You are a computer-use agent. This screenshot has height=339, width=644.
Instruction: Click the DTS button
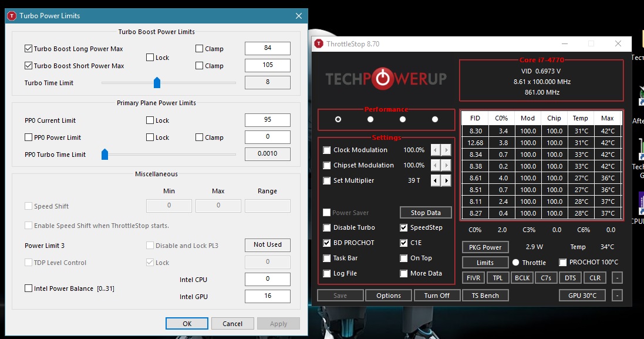click(x=570, y=278)
